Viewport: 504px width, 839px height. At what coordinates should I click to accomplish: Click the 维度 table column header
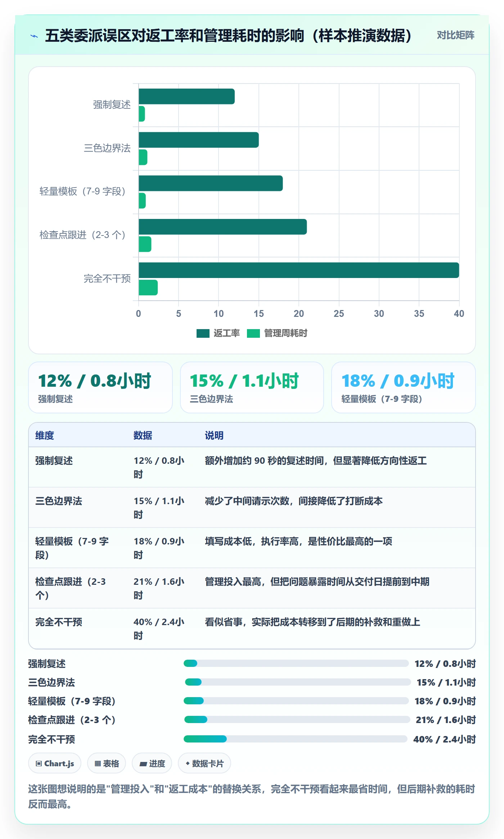click(x=45, y=435)
